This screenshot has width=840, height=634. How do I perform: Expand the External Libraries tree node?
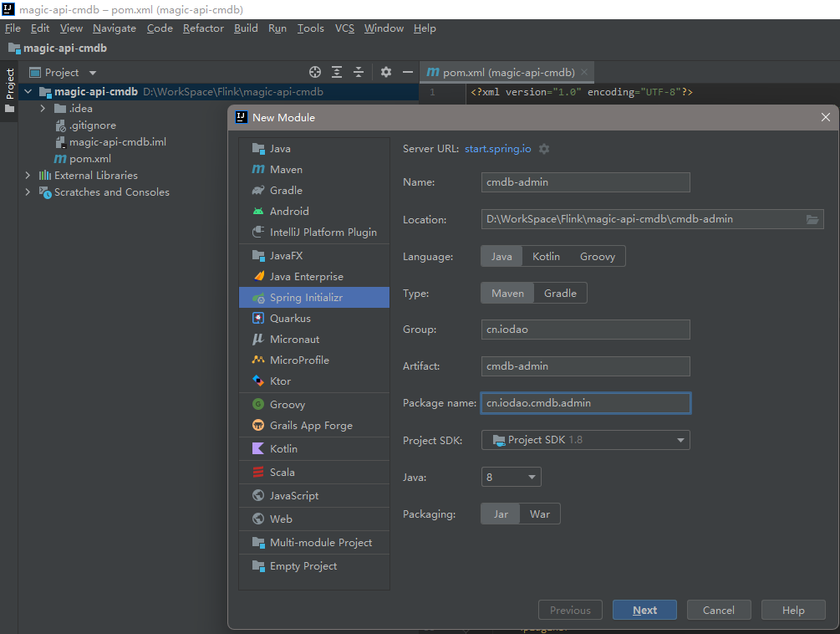(x=28, y=176)
